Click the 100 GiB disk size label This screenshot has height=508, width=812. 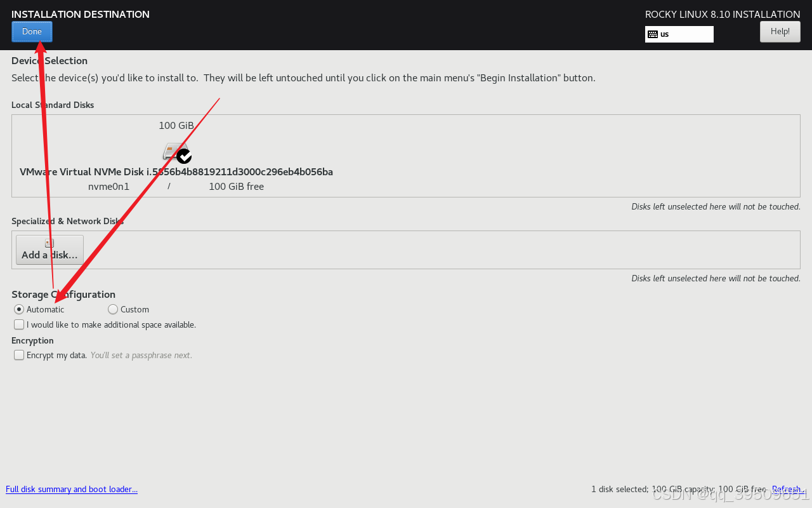[x=176, y=126]
